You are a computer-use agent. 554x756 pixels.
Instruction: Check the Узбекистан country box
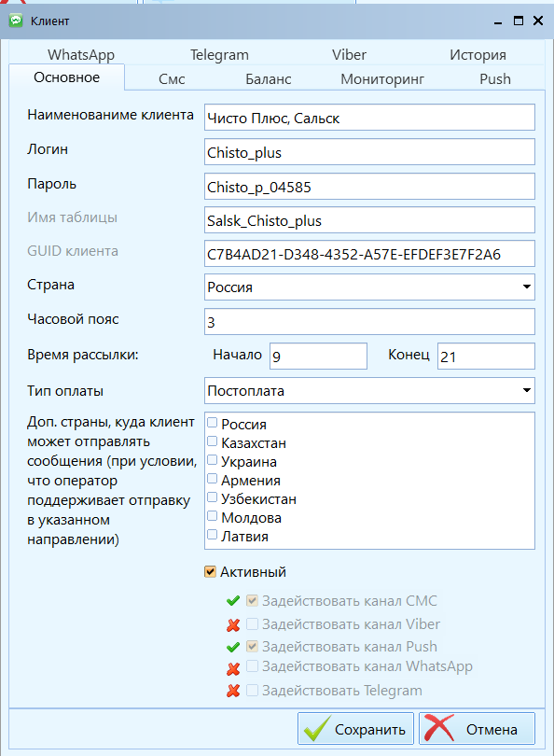[x=212, y=497]
